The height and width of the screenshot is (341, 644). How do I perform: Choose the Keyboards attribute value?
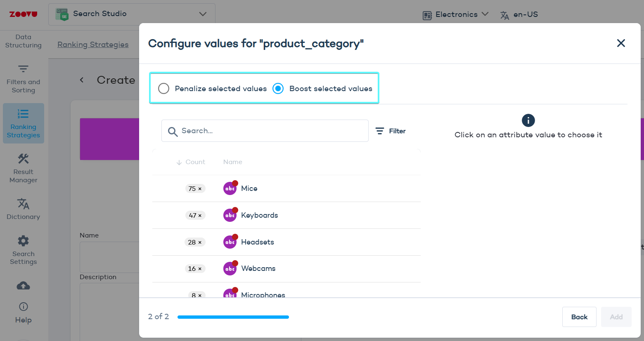click(259, 215)
